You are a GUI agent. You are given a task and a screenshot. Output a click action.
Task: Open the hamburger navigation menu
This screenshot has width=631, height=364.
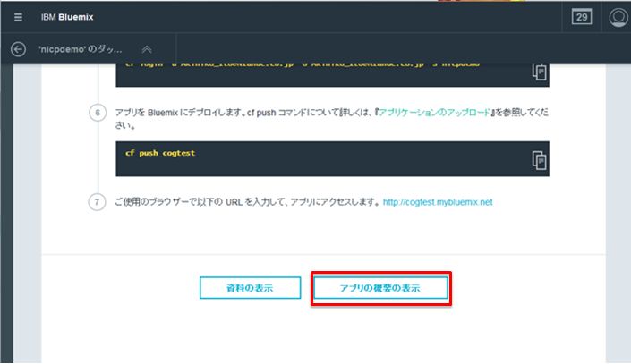click(x=19, y=17)
